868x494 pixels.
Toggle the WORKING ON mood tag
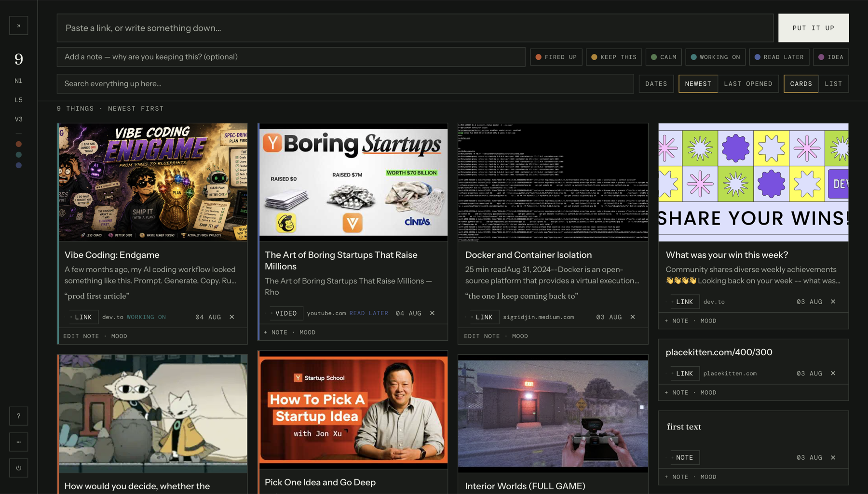pos(716,57)
